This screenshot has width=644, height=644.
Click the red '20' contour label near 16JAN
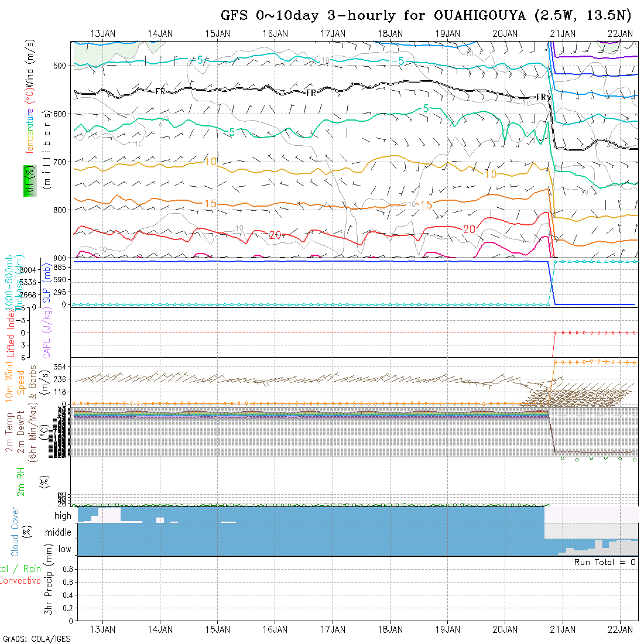pyautogui.click(x=276, y=235)
